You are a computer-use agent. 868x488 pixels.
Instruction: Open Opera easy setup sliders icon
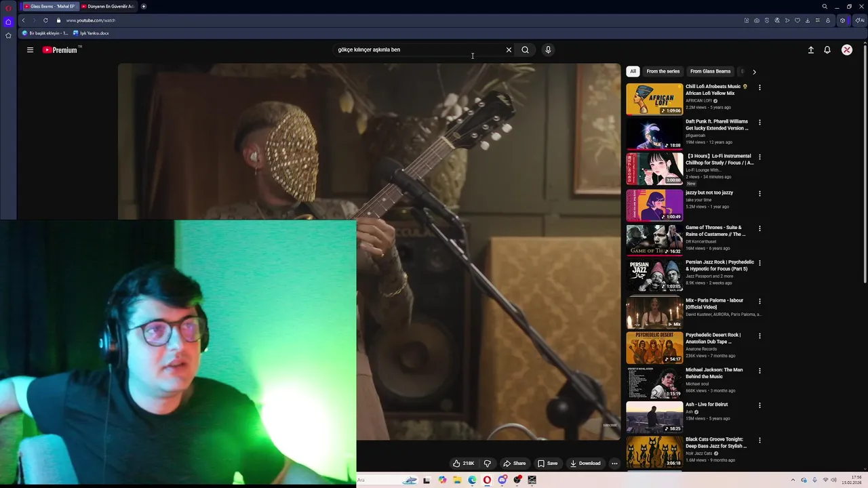pos(818,20)
